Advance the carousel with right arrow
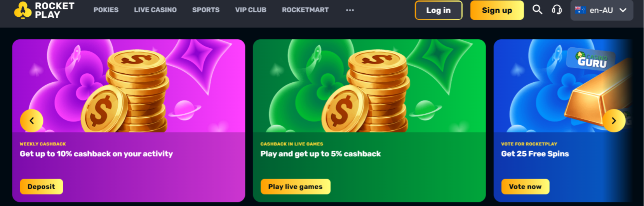Screen dimensions: 644x206 [614, 121]
